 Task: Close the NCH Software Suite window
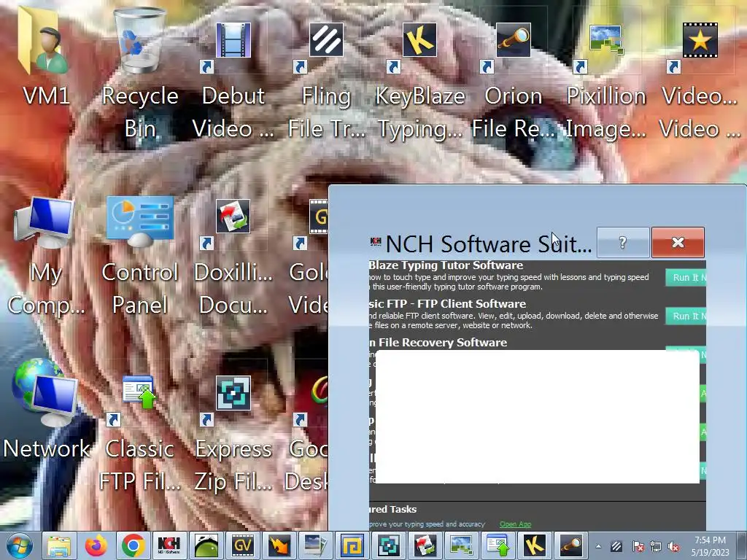678,243
